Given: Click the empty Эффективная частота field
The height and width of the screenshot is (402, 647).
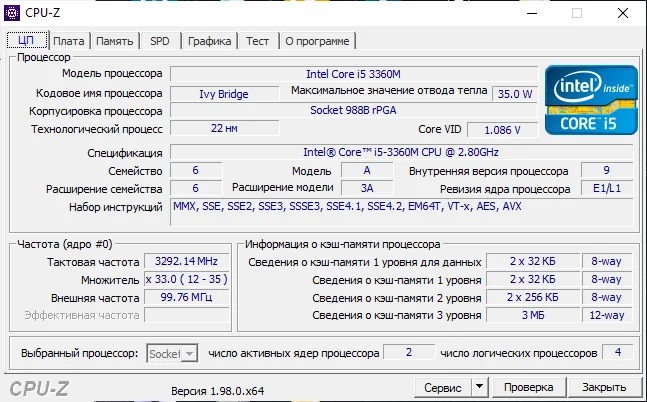Looking at the screenshot, I should point(187,315).
